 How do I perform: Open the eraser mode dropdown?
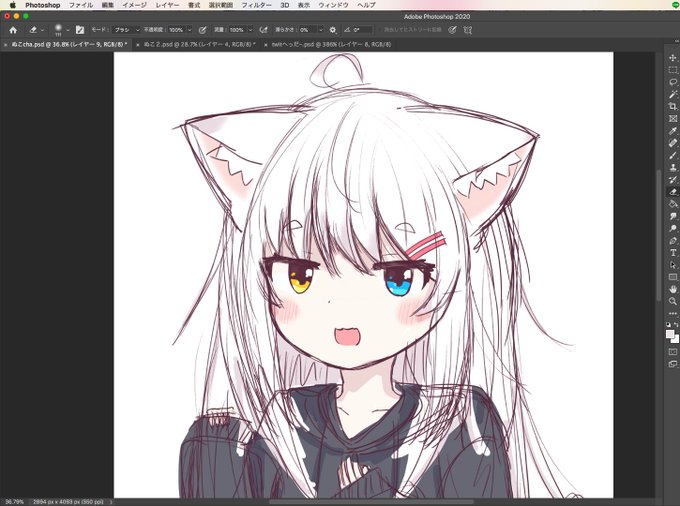point(126,30)
